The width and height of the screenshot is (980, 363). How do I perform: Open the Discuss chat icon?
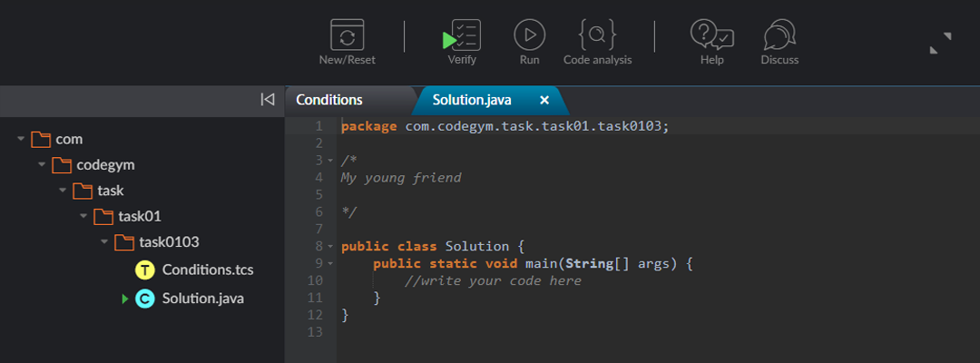[779, 34]
